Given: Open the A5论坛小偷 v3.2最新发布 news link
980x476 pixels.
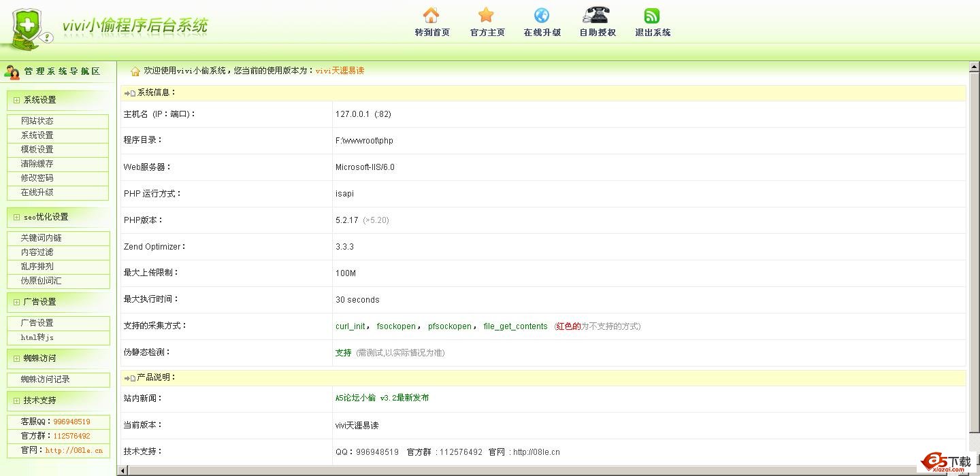Looking at the screenshot, I should pos(382,398).
